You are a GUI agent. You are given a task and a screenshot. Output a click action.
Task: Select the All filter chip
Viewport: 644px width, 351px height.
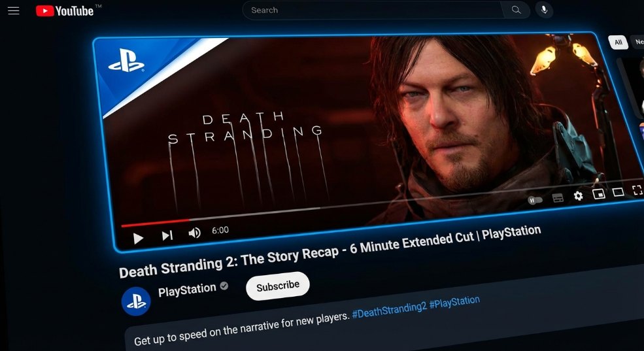(x=619, y=42)
